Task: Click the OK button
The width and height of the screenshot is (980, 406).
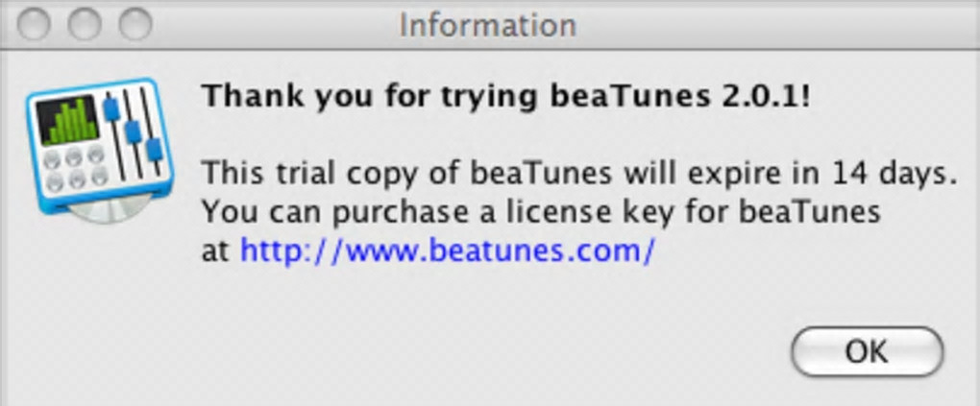Action: [x=867, y=351]
